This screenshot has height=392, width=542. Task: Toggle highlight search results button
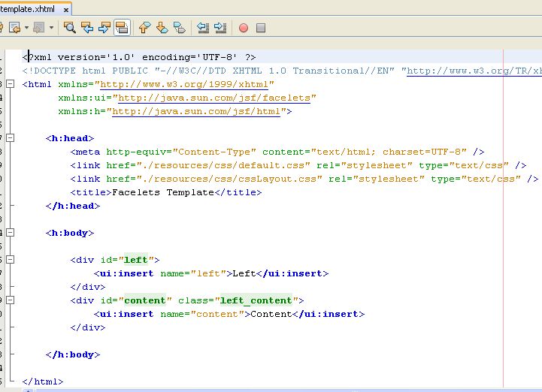[x=122, y=27]
